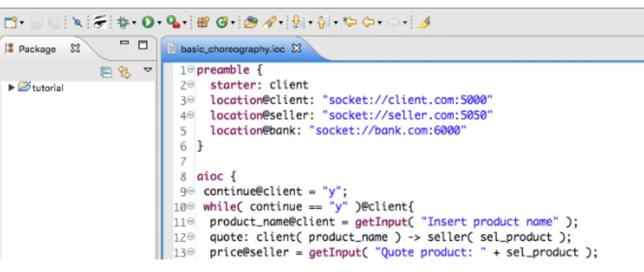Click the "socket://client.com:5000" string
This screenshot has height=272, width=644.
pos(408,100)
